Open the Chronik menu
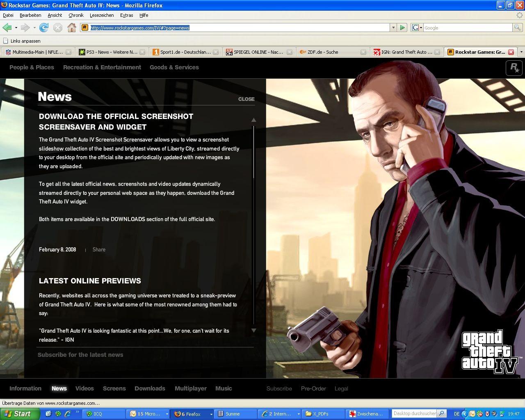The image size is (525, 420). pos(76,15)
